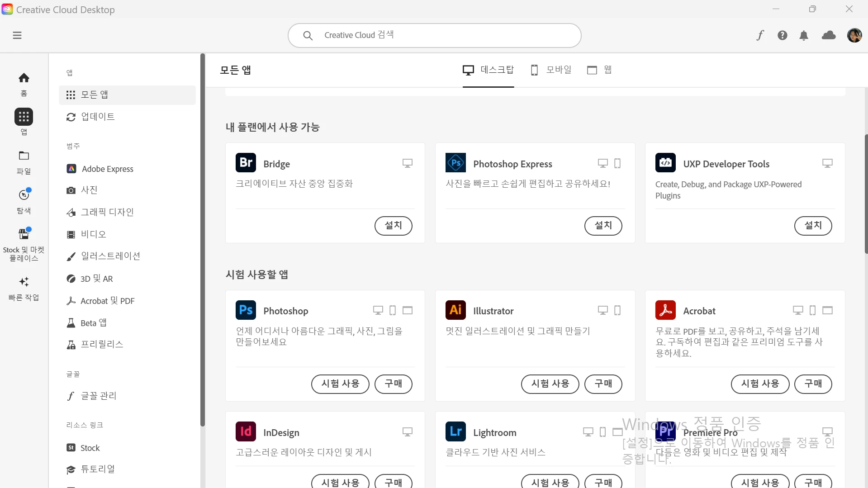Click the Bridge app icon
The image size is (868, 488).
[246, 163]
